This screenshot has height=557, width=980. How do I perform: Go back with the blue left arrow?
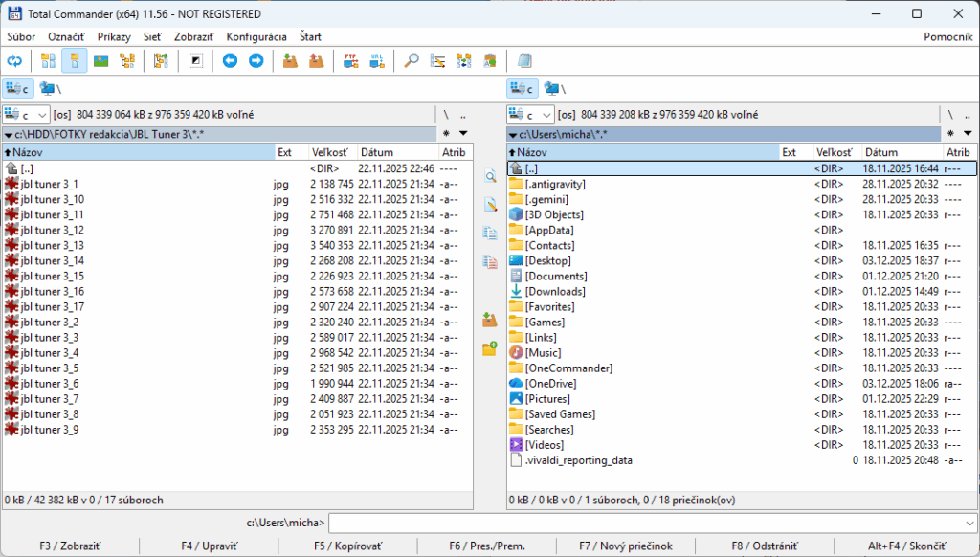click(230, 61)
